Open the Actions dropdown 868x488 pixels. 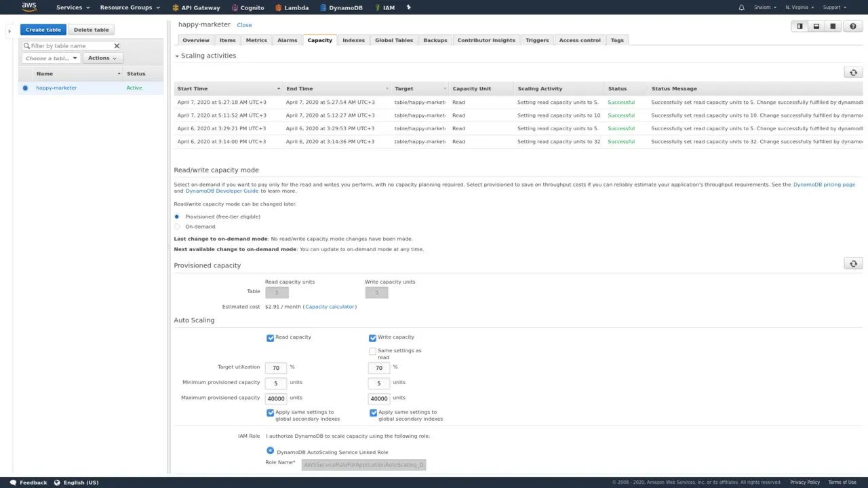point(102,58)
